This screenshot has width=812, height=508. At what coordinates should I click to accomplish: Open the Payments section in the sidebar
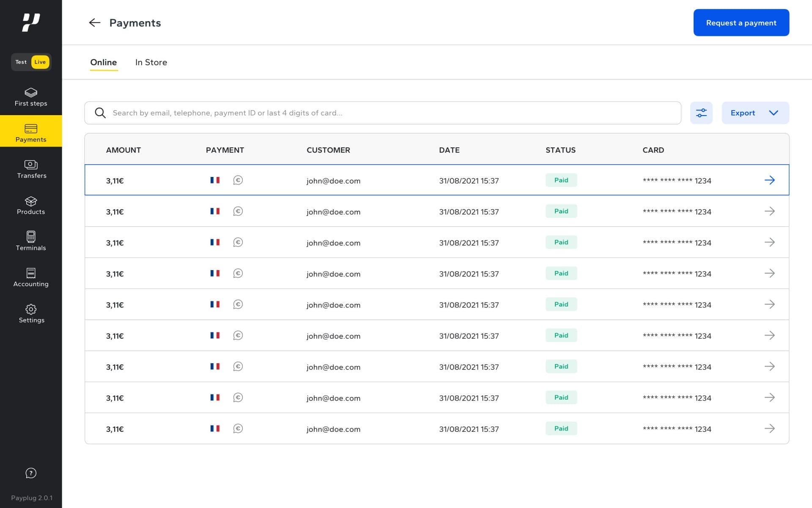pos(31,132)
